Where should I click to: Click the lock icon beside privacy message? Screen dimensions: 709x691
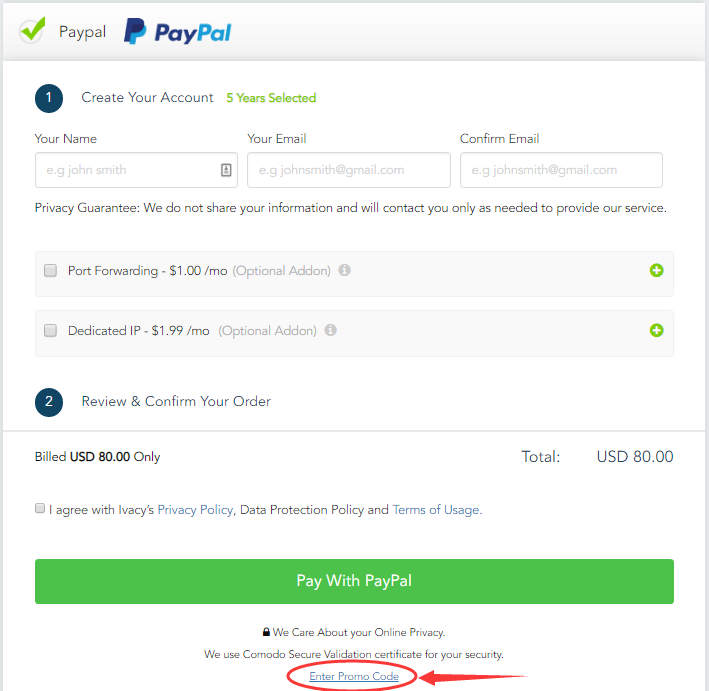[x=266, y=632]
